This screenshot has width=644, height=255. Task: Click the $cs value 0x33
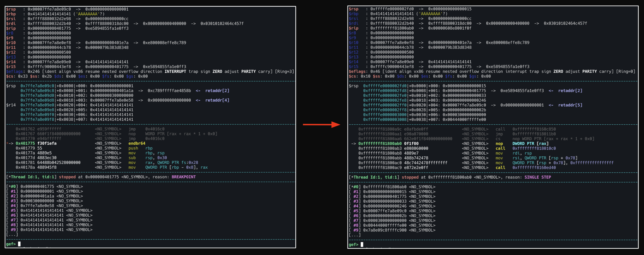[23, 76]
